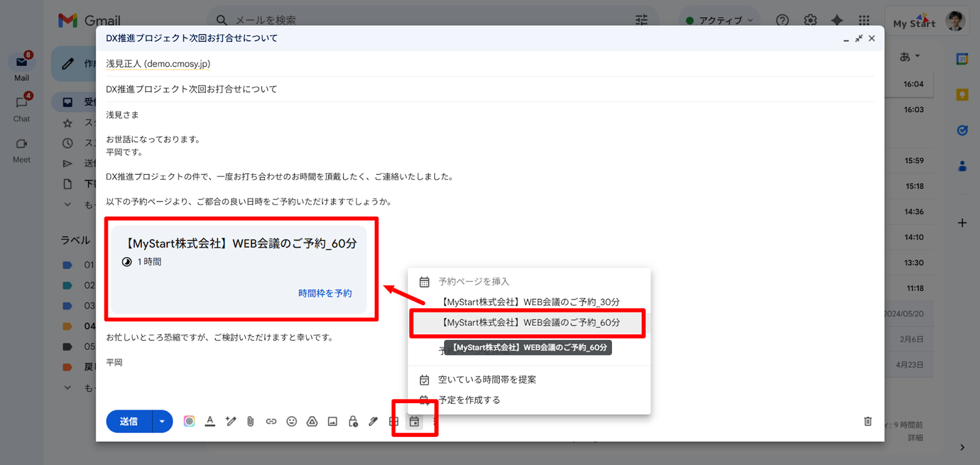Image resolution: width=980 pixels, height=465 pixels.
Task: Choose 空いている時間帯を提案 from the menu
Action: coord(529,380)
